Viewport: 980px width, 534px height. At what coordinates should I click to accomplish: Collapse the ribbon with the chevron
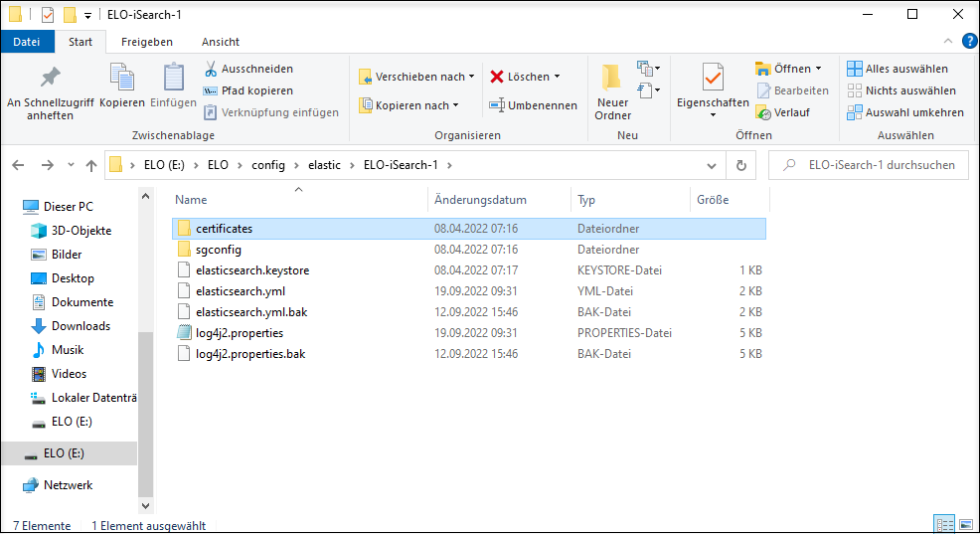click(x=948, y=42)
